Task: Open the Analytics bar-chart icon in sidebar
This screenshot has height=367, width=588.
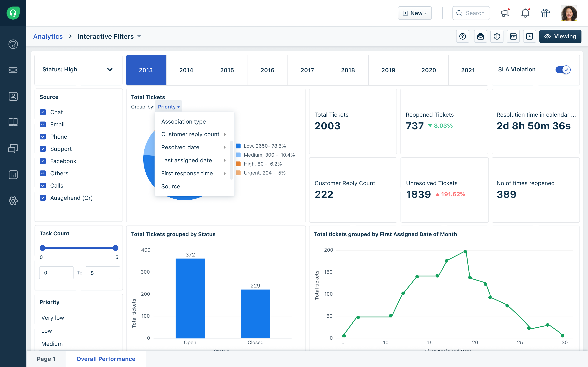Action: (13, 175)
